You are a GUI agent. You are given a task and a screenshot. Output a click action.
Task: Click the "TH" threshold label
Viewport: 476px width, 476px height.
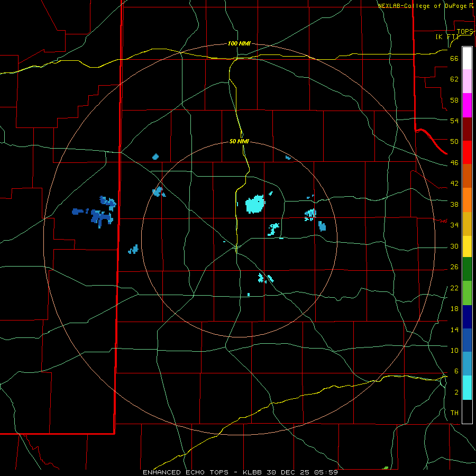coord(454,413)
